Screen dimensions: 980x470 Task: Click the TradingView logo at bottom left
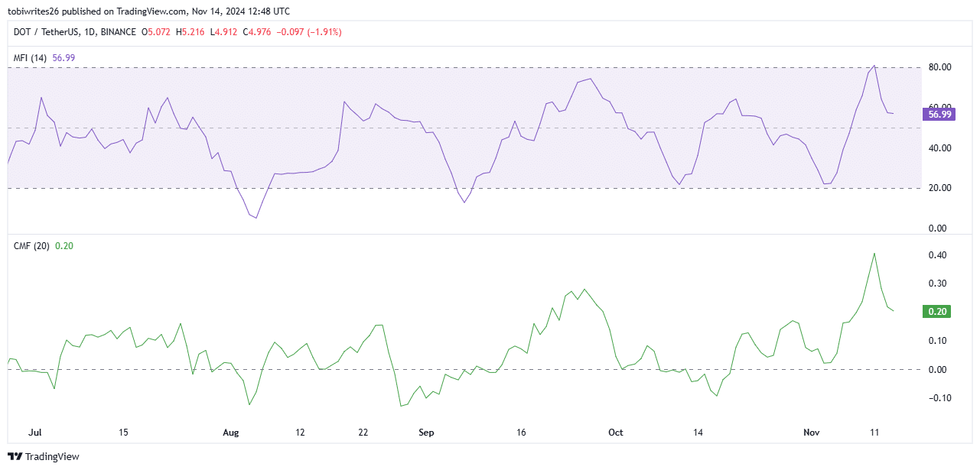click(44, 456)
